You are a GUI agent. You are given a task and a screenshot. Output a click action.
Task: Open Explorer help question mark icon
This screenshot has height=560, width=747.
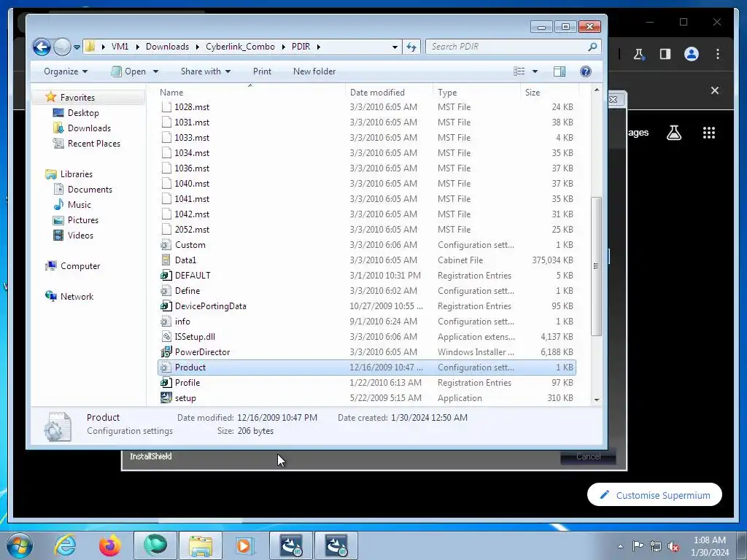tap(586, 71)
